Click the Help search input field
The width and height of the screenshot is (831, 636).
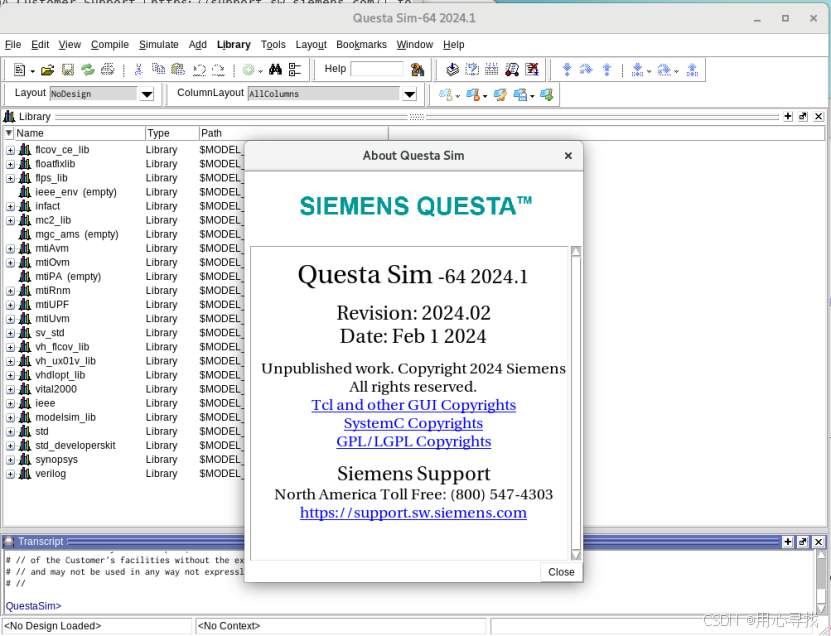click(x=377, y=69)
